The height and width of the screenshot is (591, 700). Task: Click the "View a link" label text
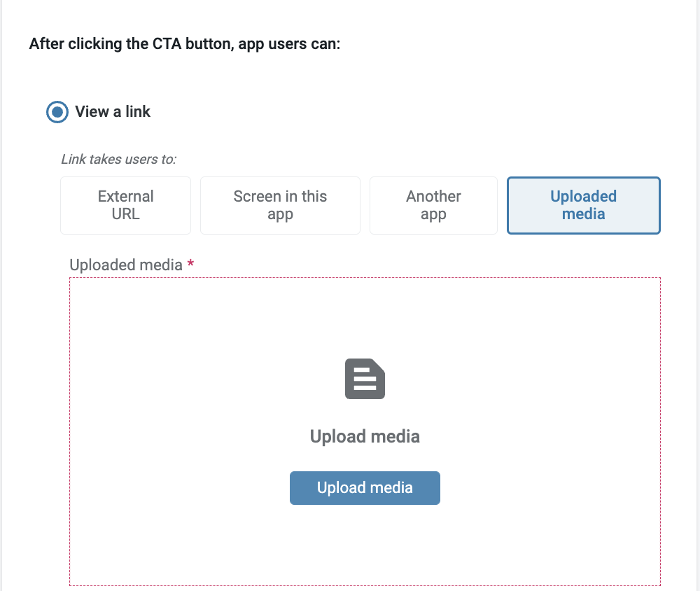113,112
